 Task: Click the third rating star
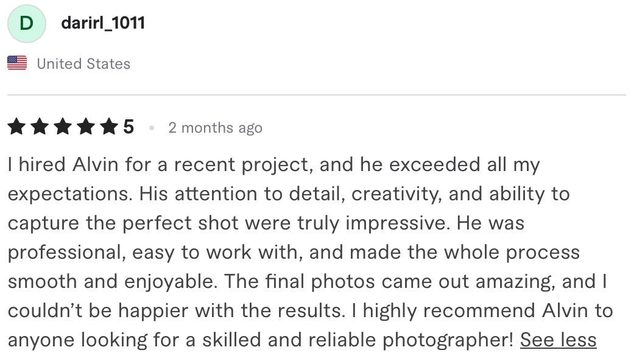63,127
